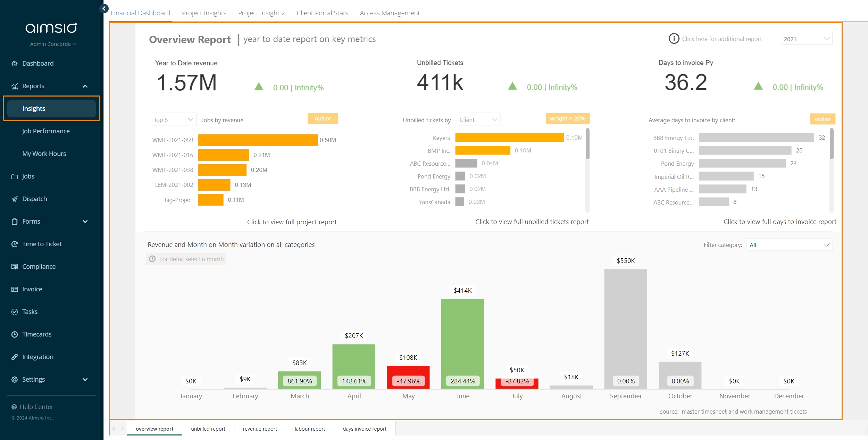Open the Unbilled tickets by Client dropdown

pyautogui.click(x=478, y=119)
